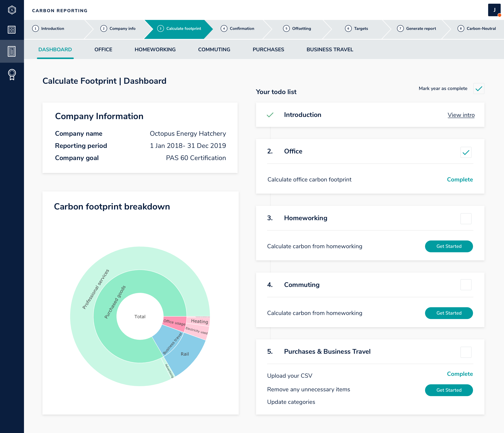Click Get Started for Homeworking
The width and height of the screenshot is (504, 433).
pyautogui.click(x=449, y=246)
